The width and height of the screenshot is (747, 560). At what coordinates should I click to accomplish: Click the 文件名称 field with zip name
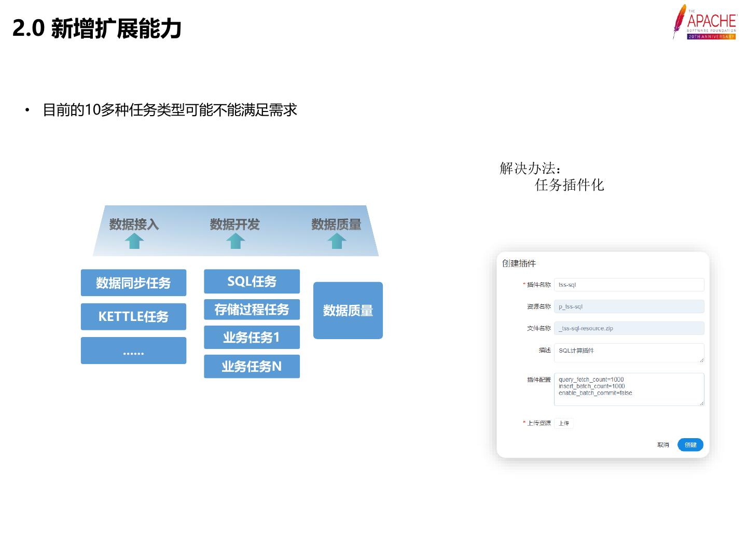tap(629, 328)
